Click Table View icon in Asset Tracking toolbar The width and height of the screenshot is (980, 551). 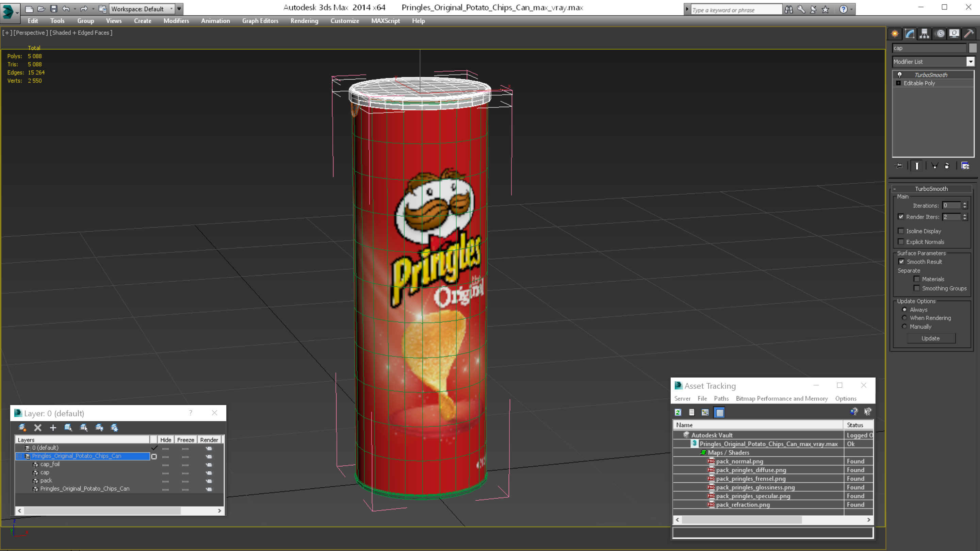pos(720,412)
